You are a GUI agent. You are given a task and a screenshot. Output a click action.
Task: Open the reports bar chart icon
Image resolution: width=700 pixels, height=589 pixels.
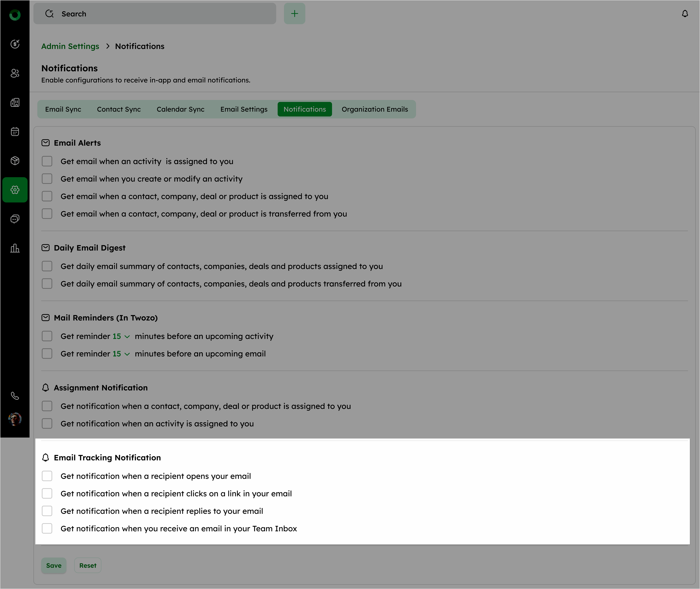click(x=15, y=248)
